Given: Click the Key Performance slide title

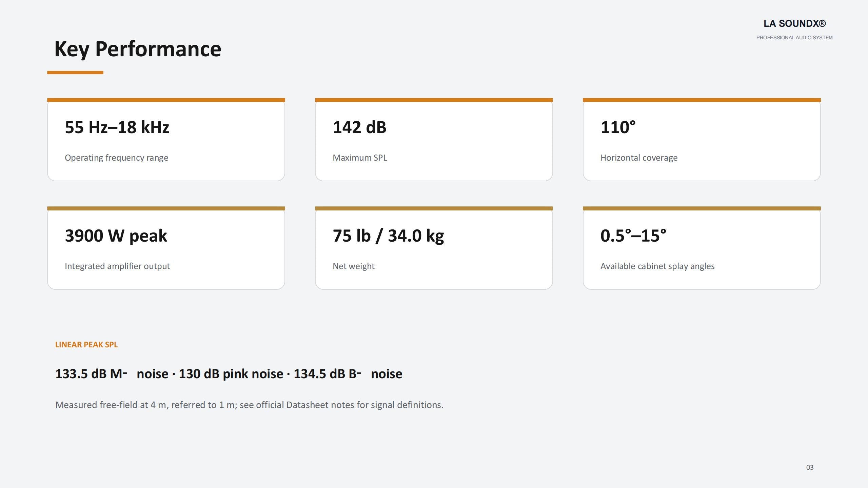Looking at the screenshot, I should [138, 49].
